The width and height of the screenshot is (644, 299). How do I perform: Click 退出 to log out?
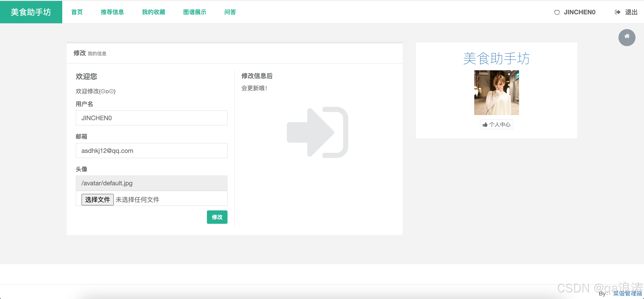click(631, 12)
